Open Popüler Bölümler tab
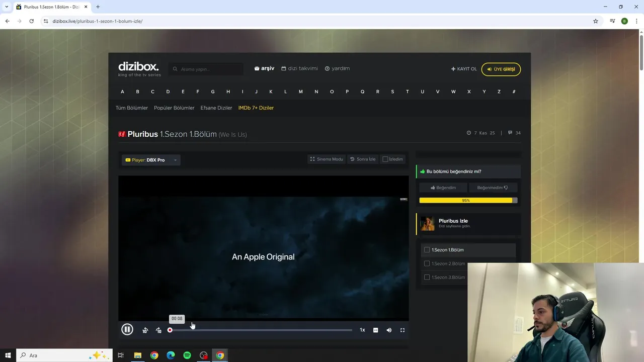The height and width of the screenshot is (362, 644). (174, 108)
